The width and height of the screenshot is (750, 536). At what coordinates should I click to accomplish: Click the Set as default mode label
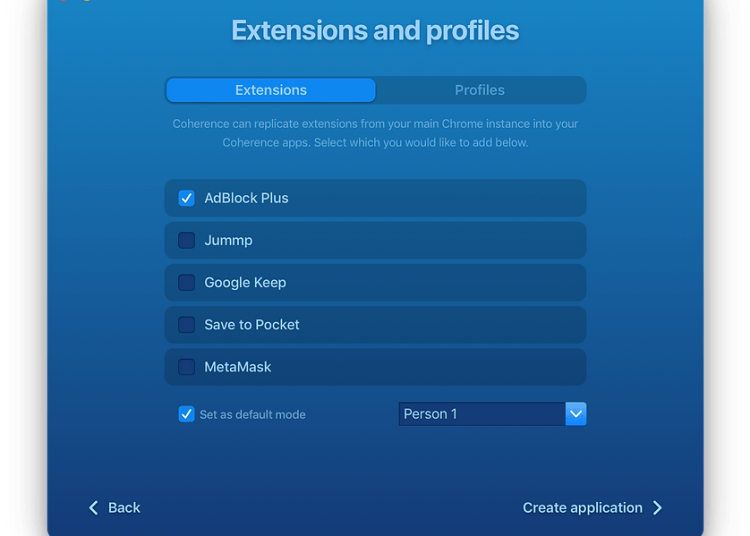coord(253,414)
